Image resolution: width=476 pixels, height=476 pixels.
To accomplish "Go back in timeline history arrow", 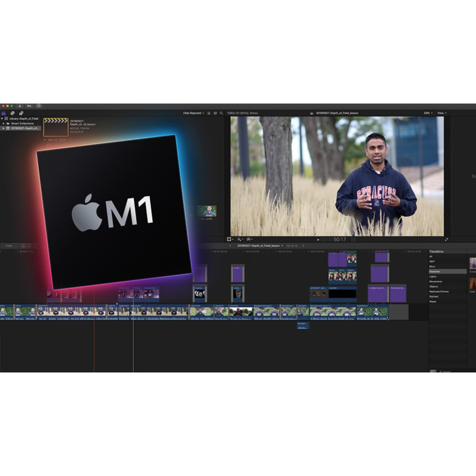I will pos(230,245).
